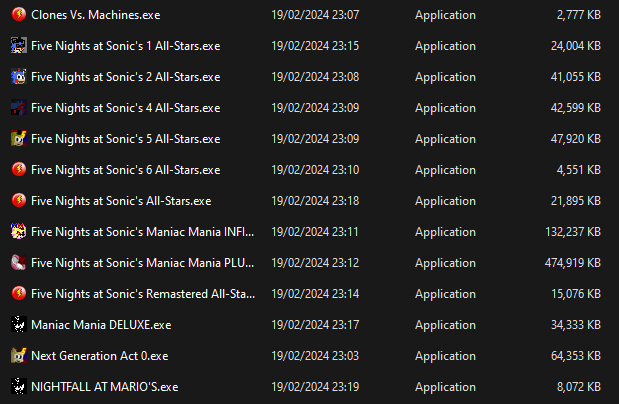Click the Maniac Mania INFINITE file icon
619x404 pixels.
click(18, 232)
